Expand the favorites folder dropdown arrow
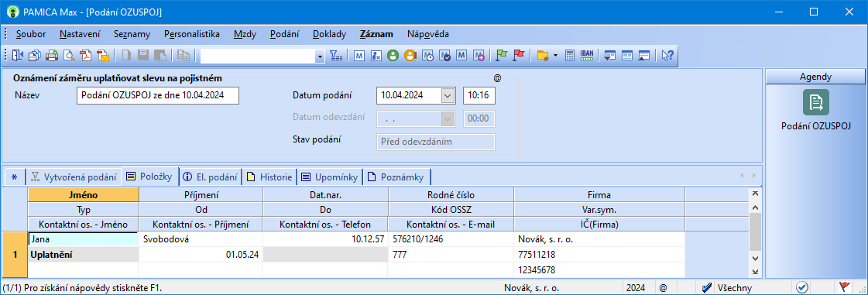This screenshot has width=868, height=295. tap(555, 55)
